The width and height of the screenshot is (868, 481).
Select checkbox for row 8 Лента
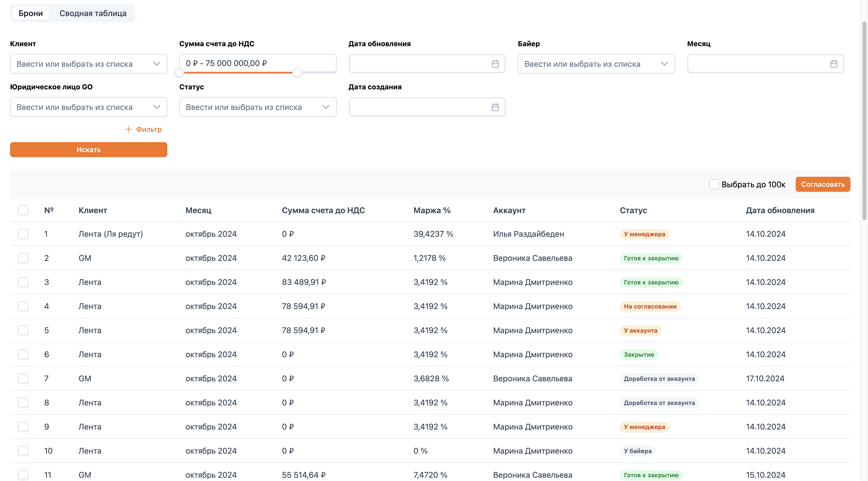click(x=23, y=402)
